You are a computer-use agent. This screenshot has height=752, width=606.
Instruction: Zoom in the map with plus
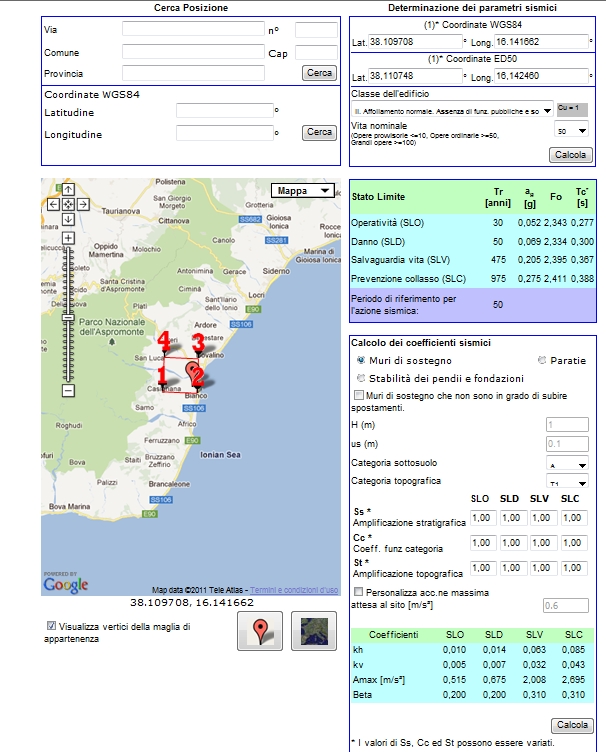point(68,238)
